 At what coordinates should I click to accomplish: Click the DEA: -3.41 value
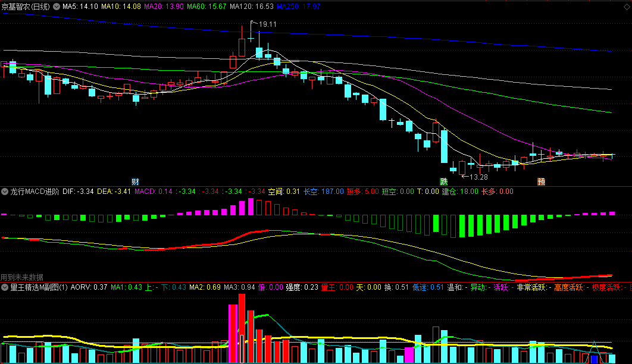114,192
